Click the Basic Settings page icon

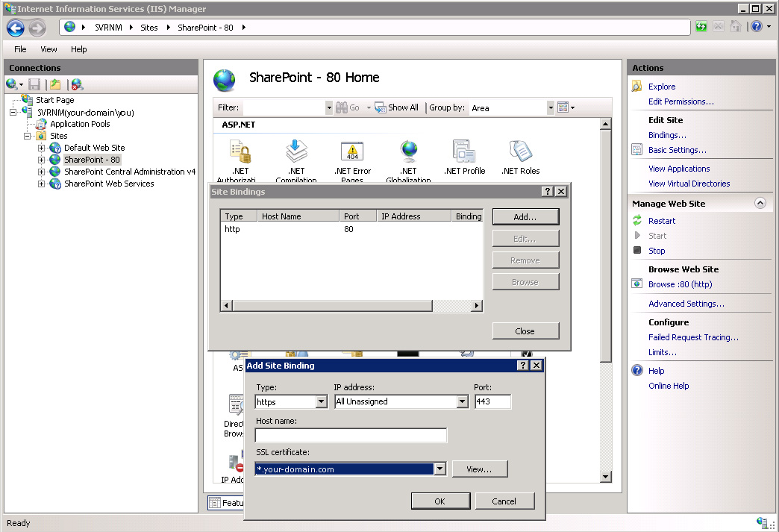point(637,149)
